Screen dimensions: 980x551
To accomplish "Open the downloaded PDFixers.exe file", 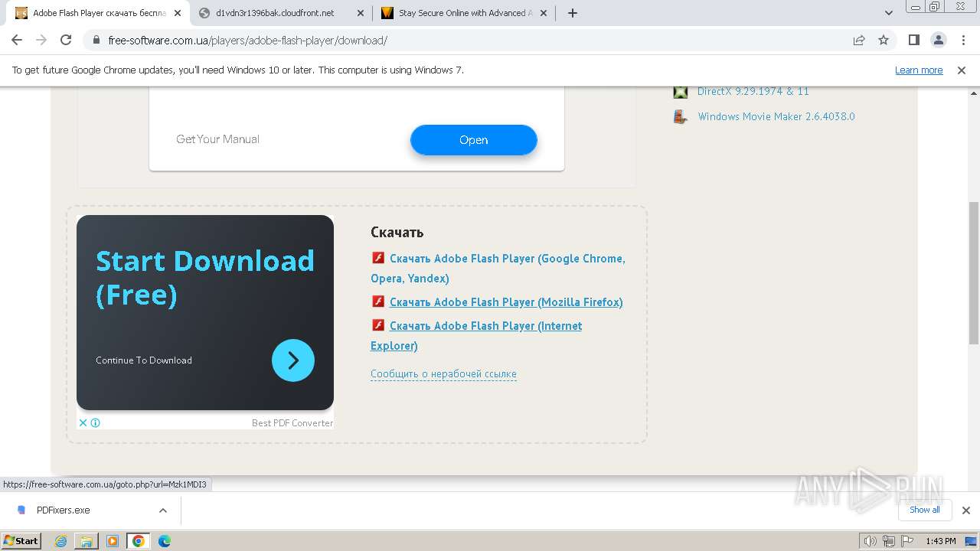I will (x=64, y=510).
